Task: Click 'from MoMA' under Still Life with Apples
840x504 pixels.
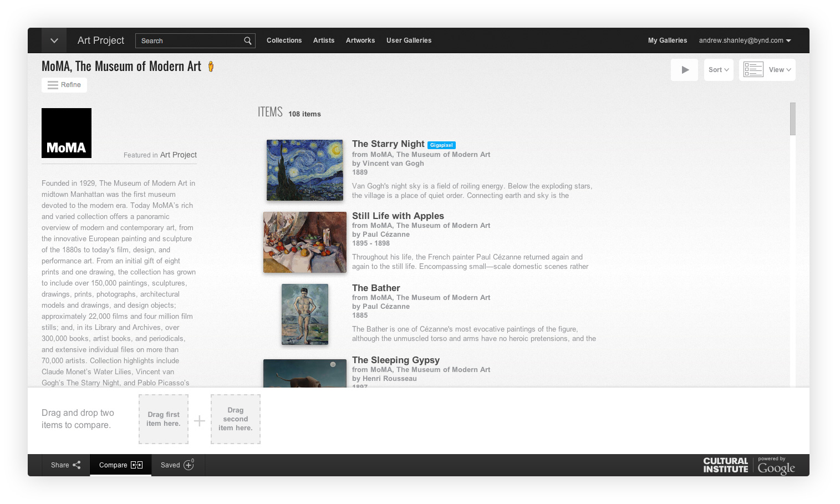Action: point(421,226)
